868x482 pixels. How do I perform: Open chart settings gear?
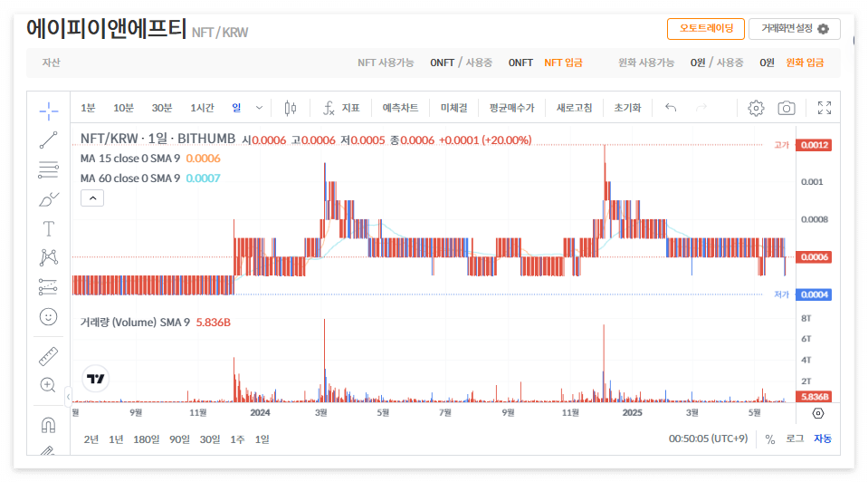(x=756, y=108)
